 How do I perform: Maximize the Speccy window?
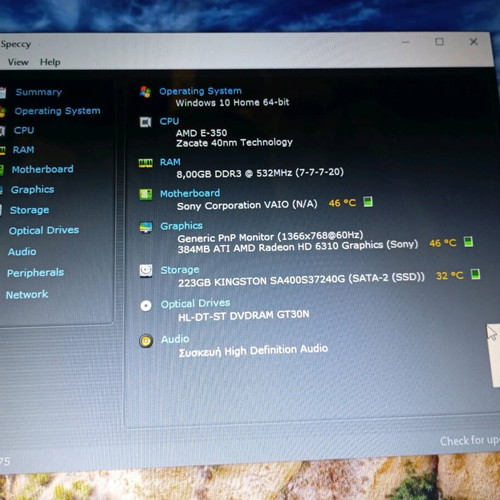[439, 42]
